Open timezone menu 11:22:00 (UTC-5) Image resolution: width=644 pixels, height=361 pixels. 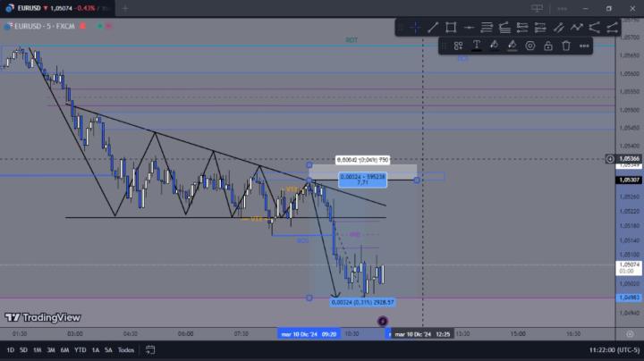(x=614, y=350)
